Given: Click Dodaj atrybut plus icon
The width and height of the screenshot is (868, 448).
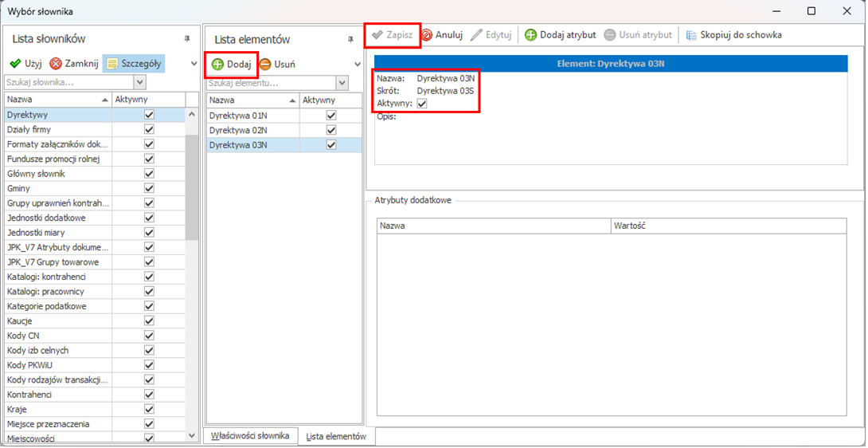Looking at the screenshot, I should coord(531,35).
